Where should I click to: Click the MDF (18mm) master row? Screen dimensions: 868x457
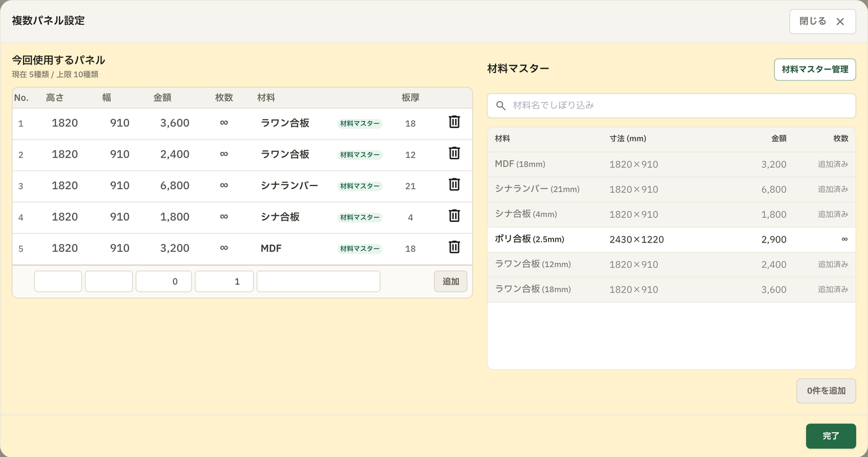[x=671, y=164]
